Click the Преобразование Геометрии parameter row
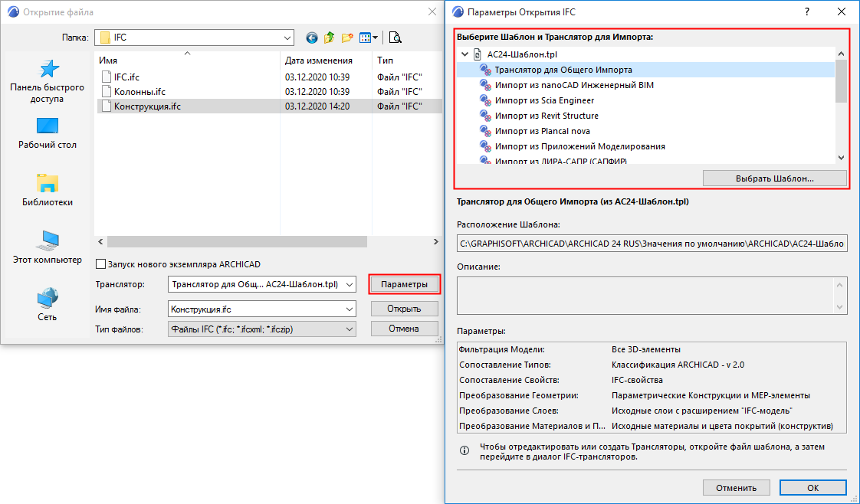The width and height of the screenshot is (860, 504). pos(652,395)
